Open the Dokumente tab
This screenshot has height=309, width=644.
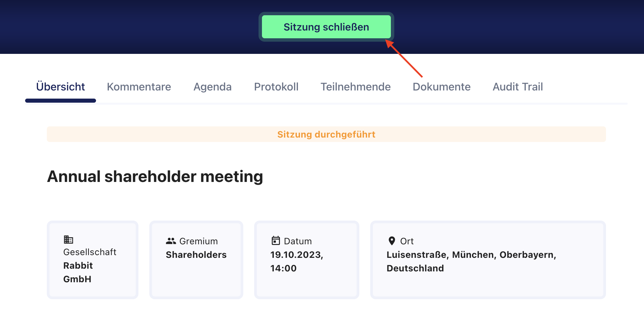441,87
